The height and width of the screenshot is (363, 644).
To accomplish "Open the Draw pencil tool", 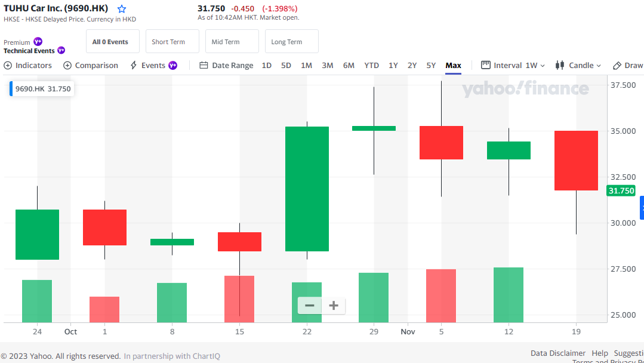I will pyautogui.click(x=627, y=65).
